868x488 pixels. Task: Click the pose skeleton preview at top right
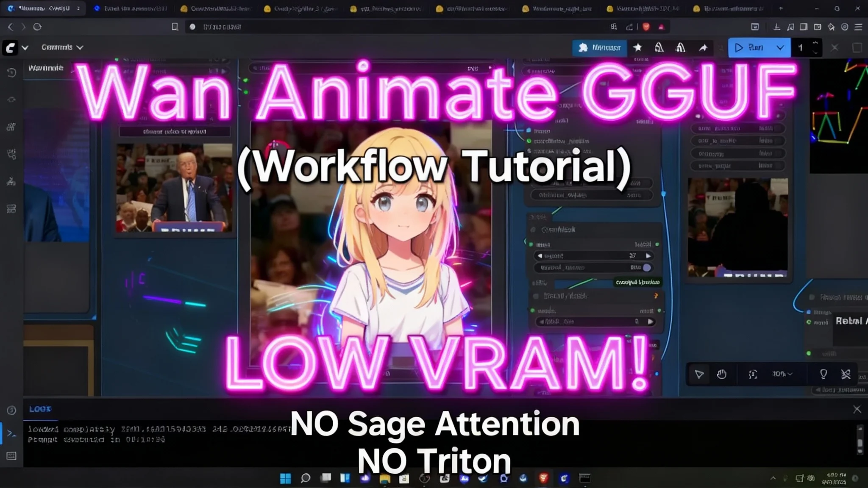pyautogui.click(x=839, y=116)
